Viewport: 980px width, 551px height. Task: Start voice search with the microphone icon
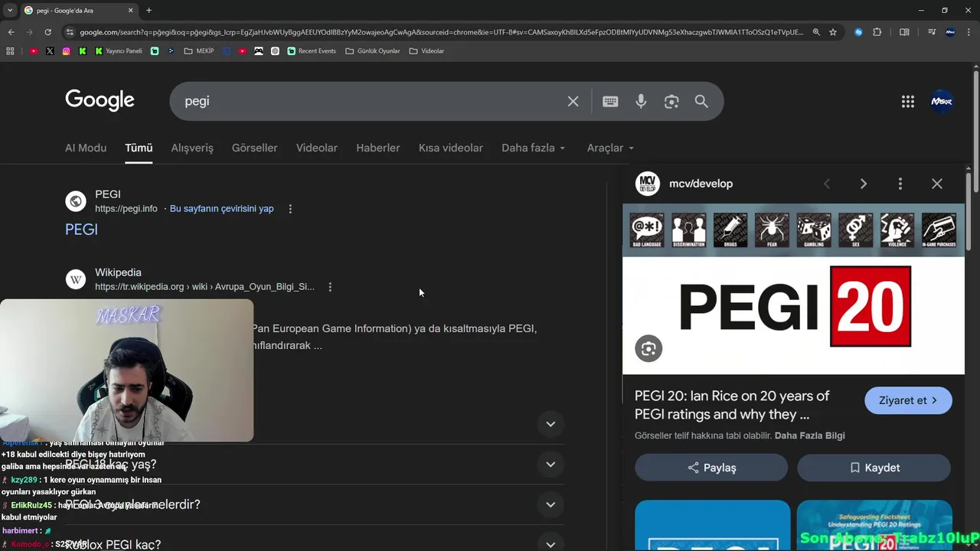pyautogui.click(x=641, y=101)
